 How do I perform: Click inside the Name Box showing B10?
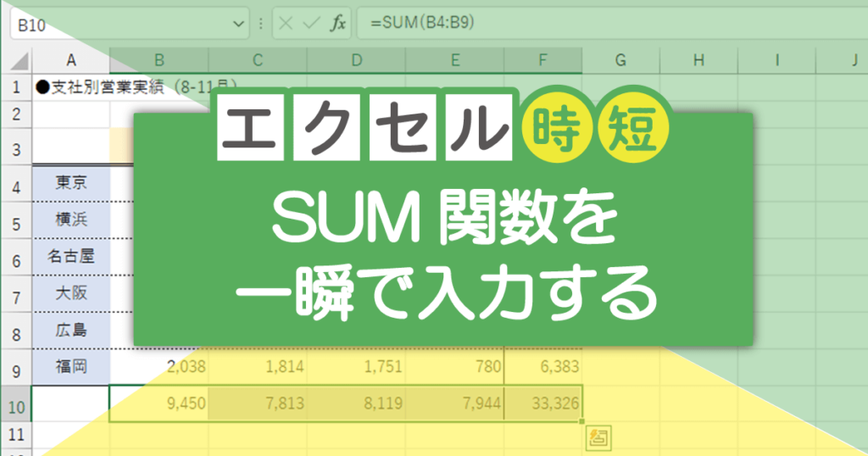119,24
